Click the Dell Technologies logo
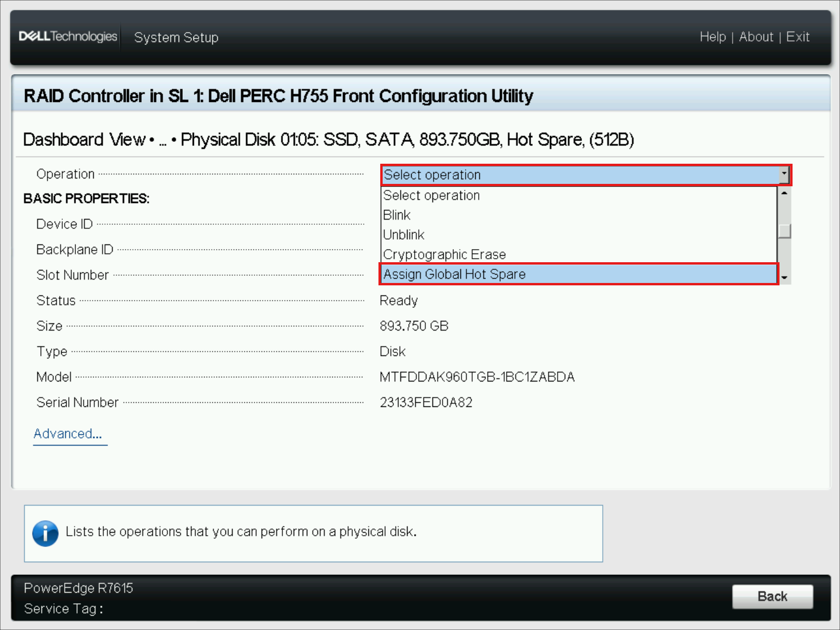Screen dimensions: 840x630 [x=68, y=37]
